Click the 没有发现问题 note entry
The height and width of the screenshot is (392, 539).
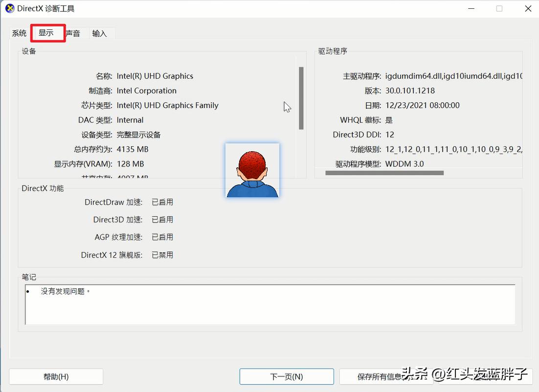(x=55, y=291)
